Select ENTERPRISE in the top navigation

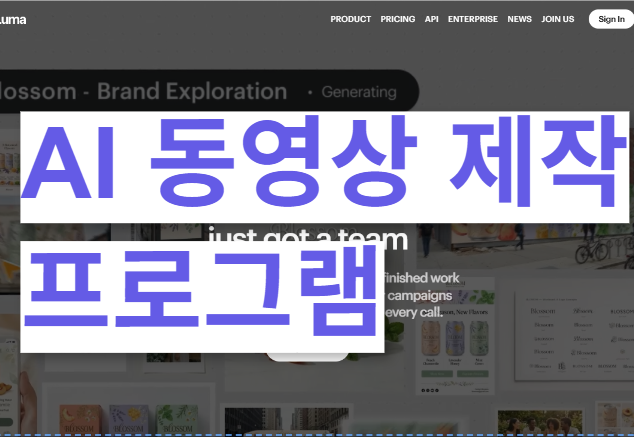pos(473,19)
